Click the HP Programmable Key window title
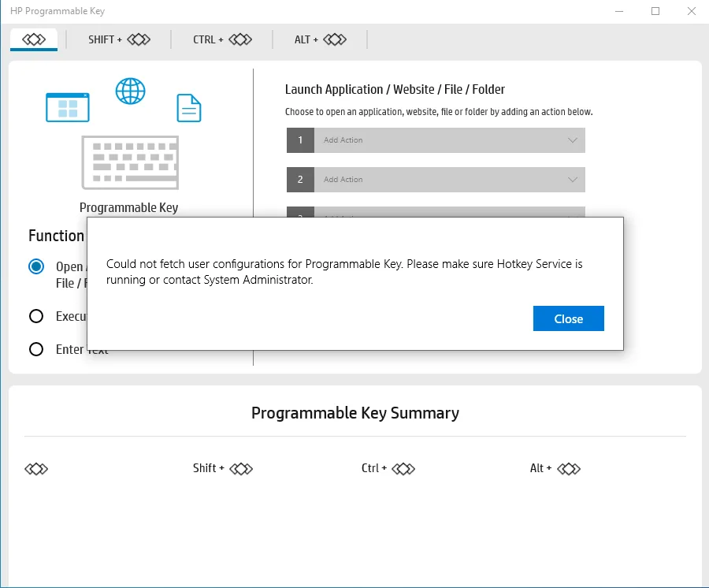Viewport: 709px width, 588px height. coord(58,11)
